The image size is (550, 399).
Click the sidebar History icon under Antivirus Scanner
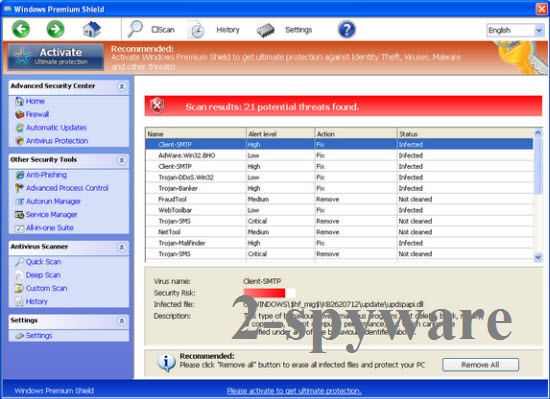click(19, 302)
